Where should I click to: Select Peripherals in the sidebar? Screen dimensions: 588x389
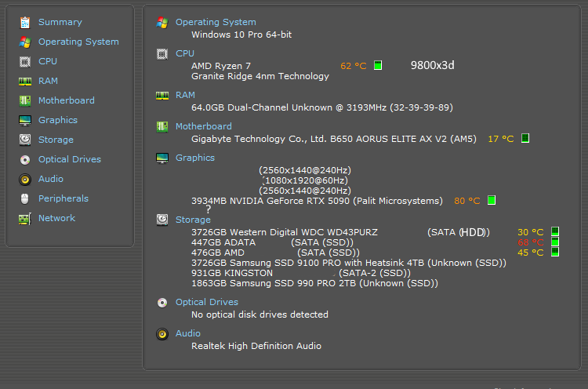(x=64, y=198)
